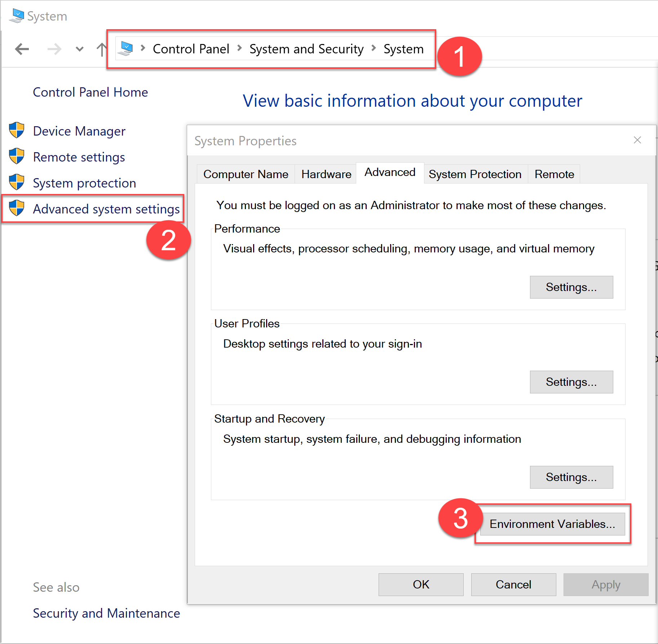Click System and Security breadcrumb
The image size is (658, 644).
(306, 49)
